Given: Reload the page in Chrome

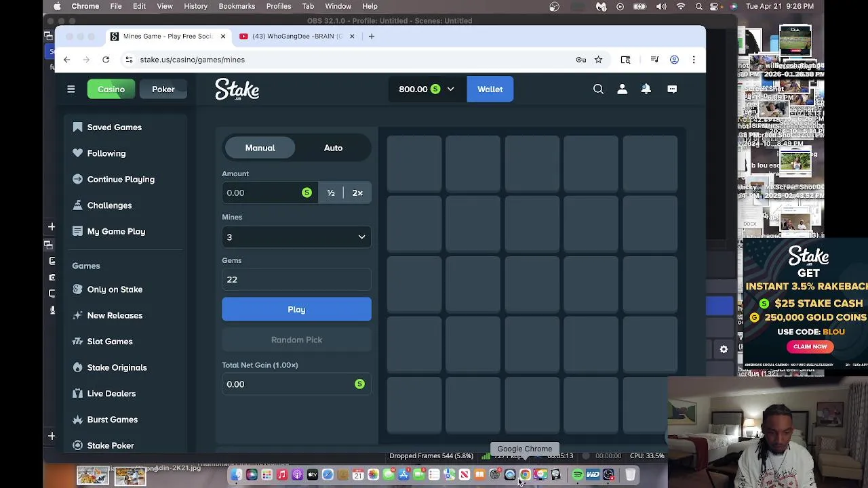Looking at the screenshot, I should (x=106, y=60).
